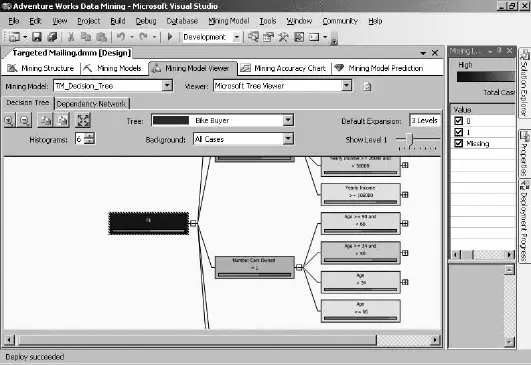Screen dimensions: 531x365
Task: Click the Save icon in toolbar
Action: (37, 37)
